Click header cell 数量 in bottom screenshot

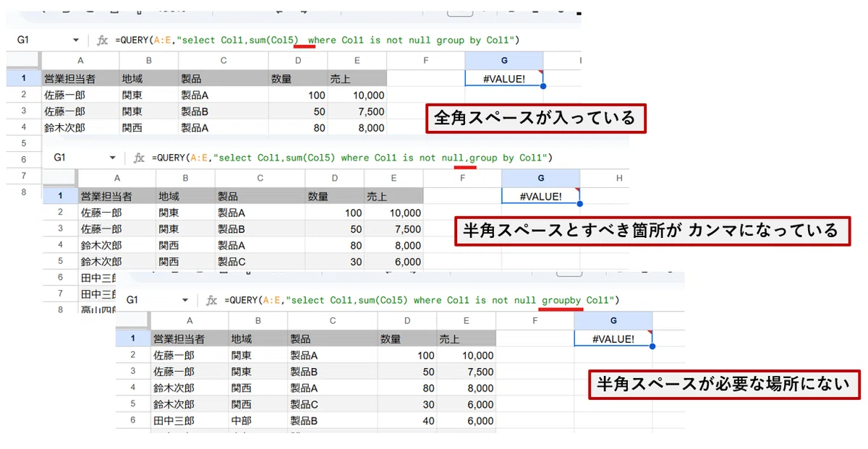click(408, 338)
